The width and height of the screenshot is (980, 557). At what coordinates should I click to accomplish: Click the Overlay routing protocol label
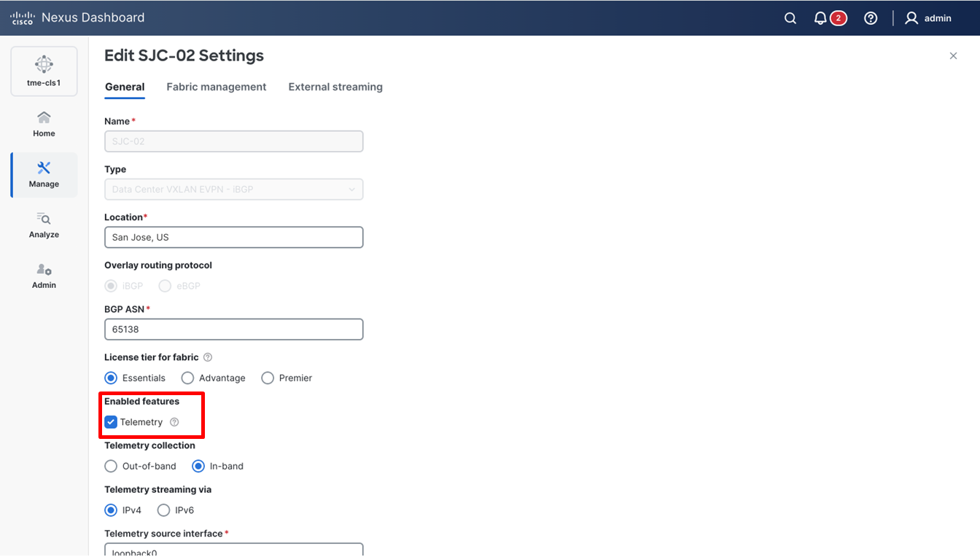(x=158, y=265)
